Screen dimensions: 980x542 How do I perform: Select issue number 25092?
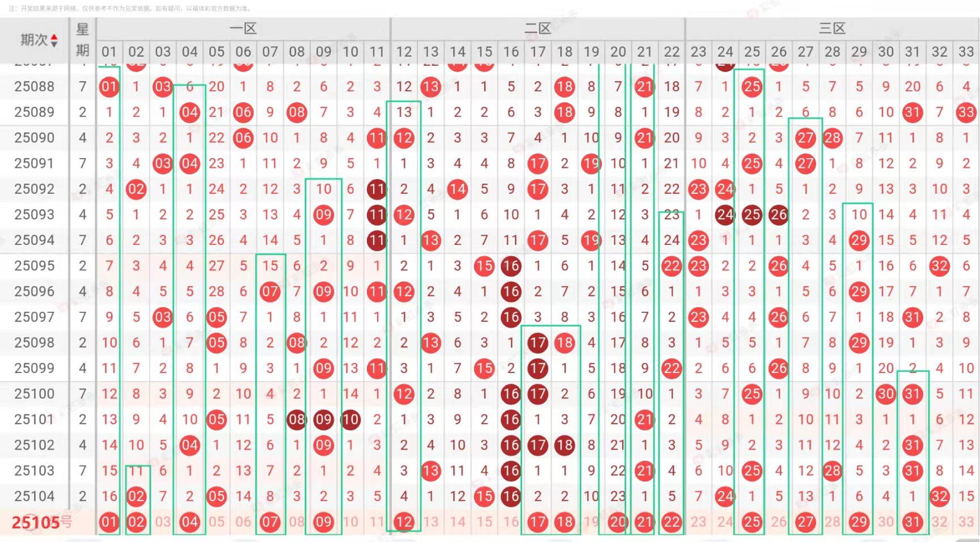(x=35, y=189)
